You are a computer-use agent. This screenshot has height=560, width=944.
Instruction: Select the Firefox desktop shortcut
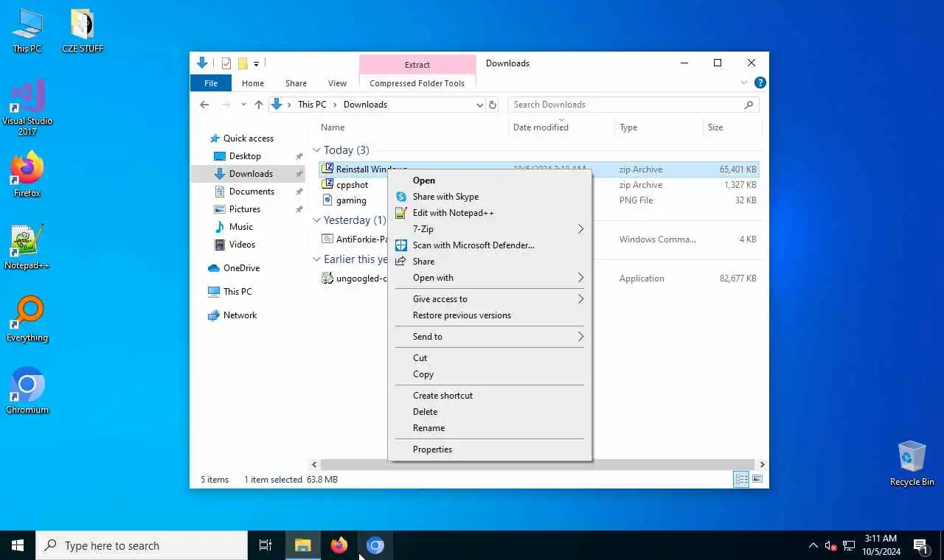click(27, 175)
